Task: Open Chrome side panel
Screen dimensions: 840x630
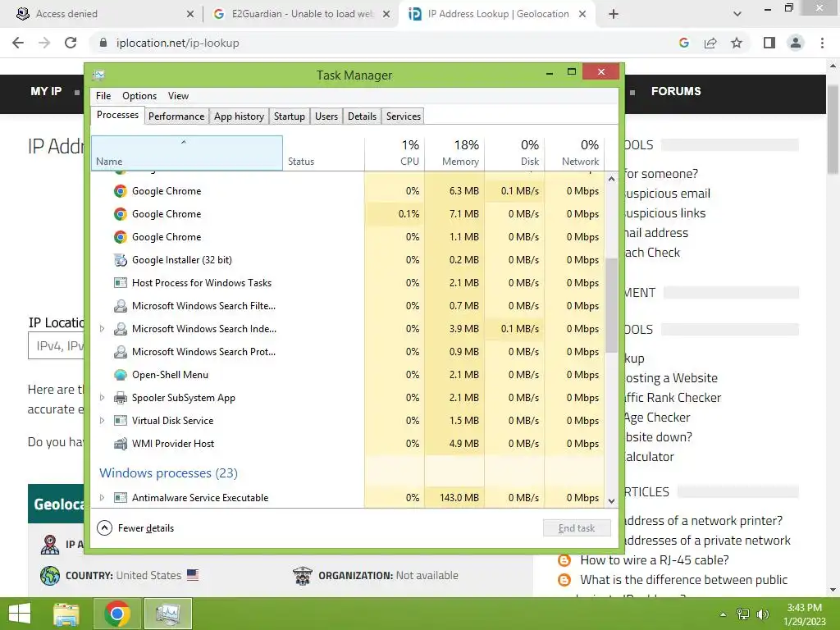Action: click(x=769, y=43)
